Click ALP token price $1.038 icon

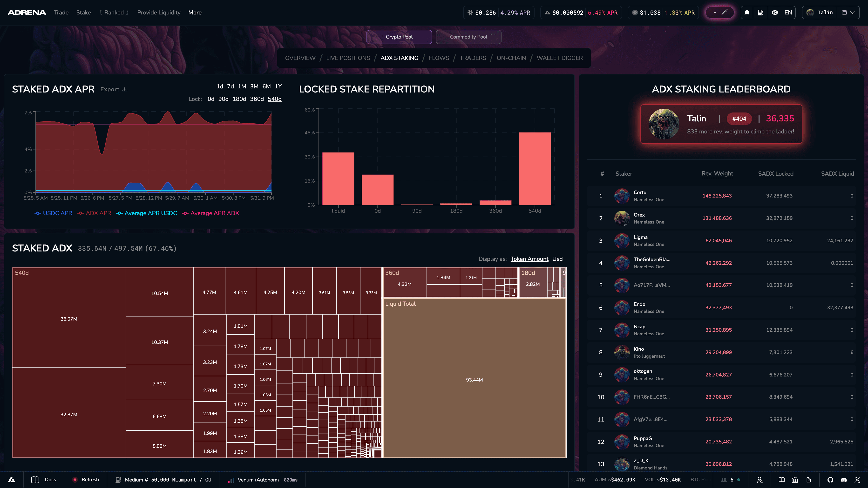pos(635,13)
